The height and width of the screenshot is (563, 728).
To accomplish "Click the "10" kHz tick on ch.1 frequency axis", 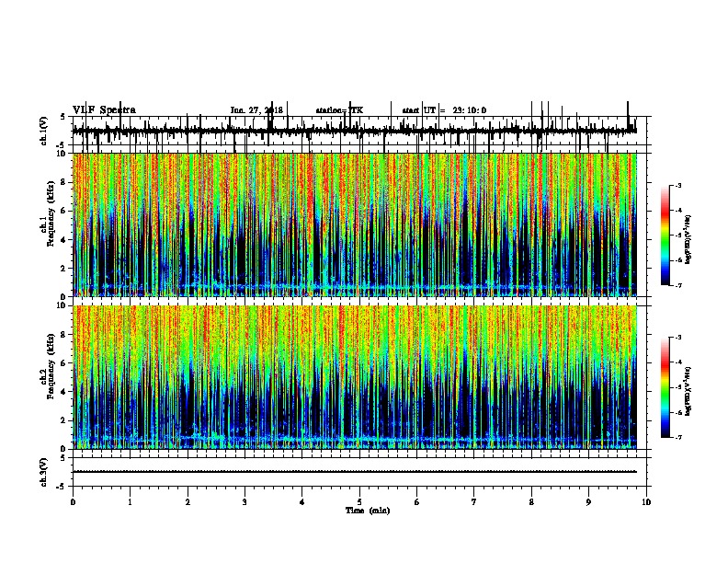I will click(x=62, y=154).
